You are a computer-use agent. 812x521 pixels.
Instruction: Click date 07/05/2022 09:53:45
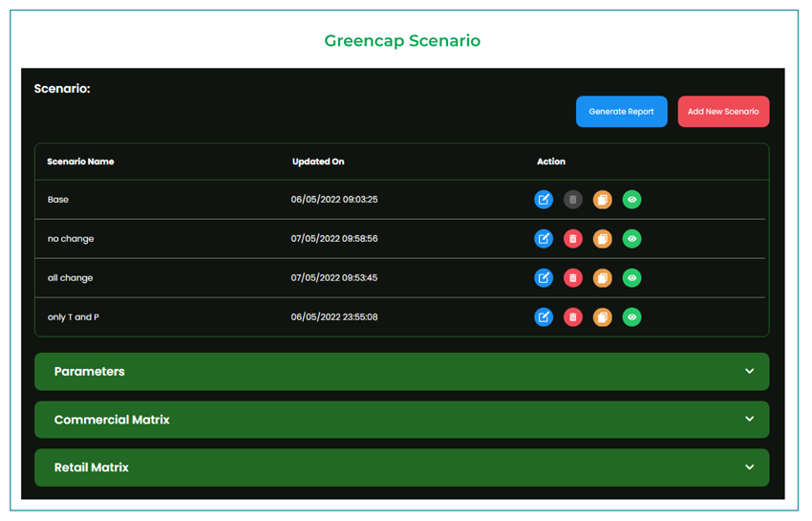pos(334,278)
